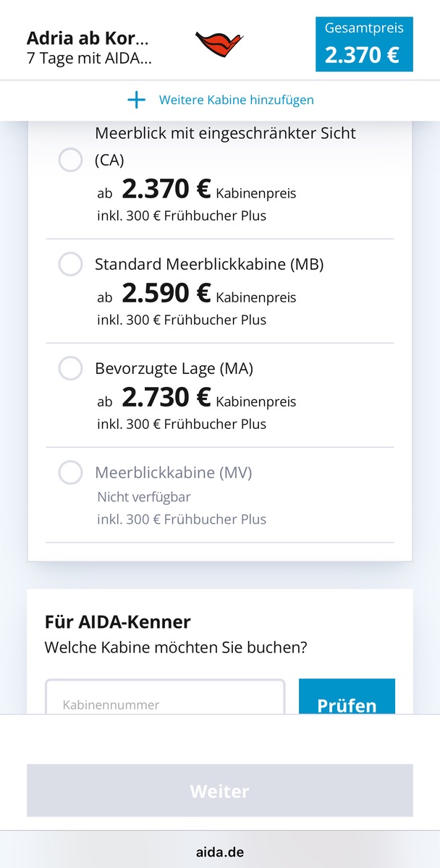This screenshot has width=440, height=868.
Task: Click the Standard Meerblickkabine (MB) label
Action: coord(209,265)
